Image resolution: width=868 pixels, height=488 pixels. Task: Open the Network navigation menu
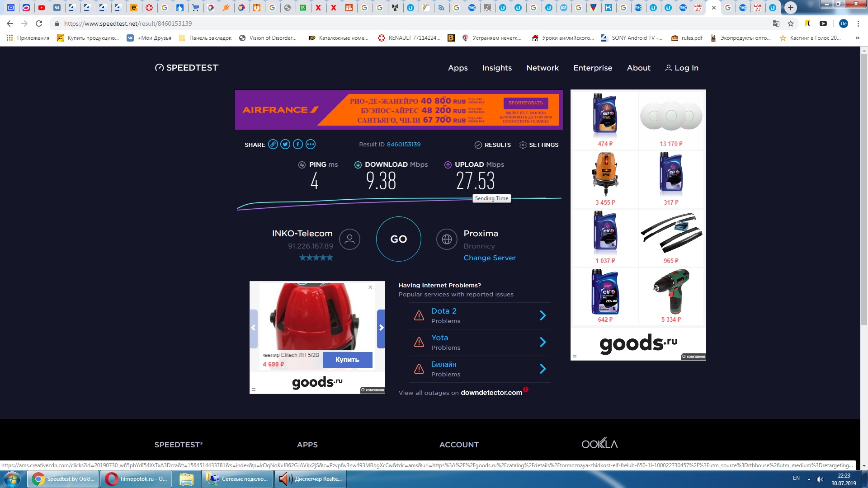(x=542, y=68)
